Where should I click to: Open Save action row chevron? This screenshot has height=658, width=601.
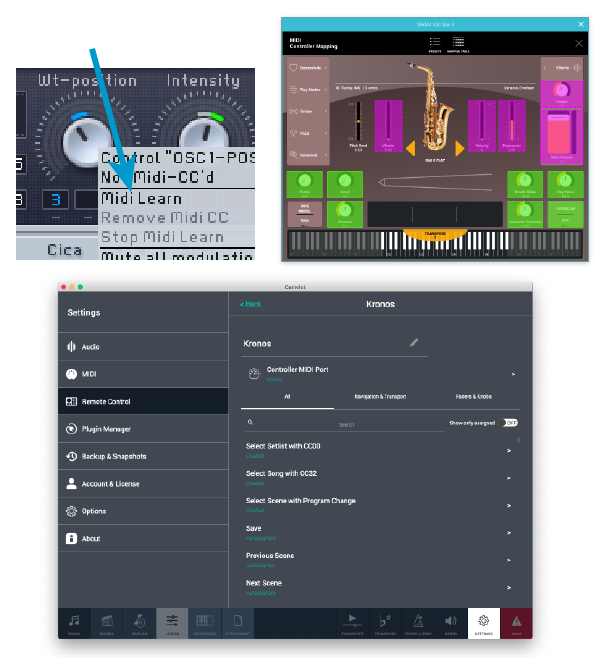pos(509,533)
